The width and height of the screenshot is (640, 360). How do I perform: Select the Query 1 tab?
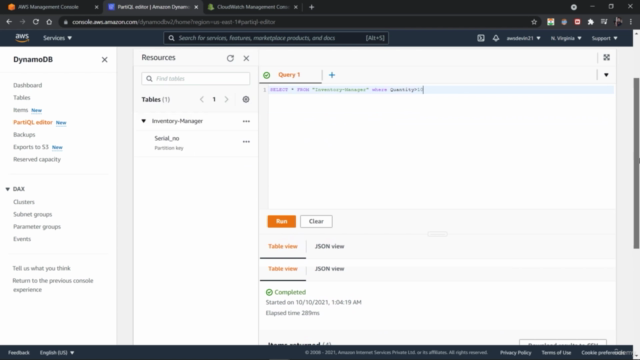tap(289, 75)
